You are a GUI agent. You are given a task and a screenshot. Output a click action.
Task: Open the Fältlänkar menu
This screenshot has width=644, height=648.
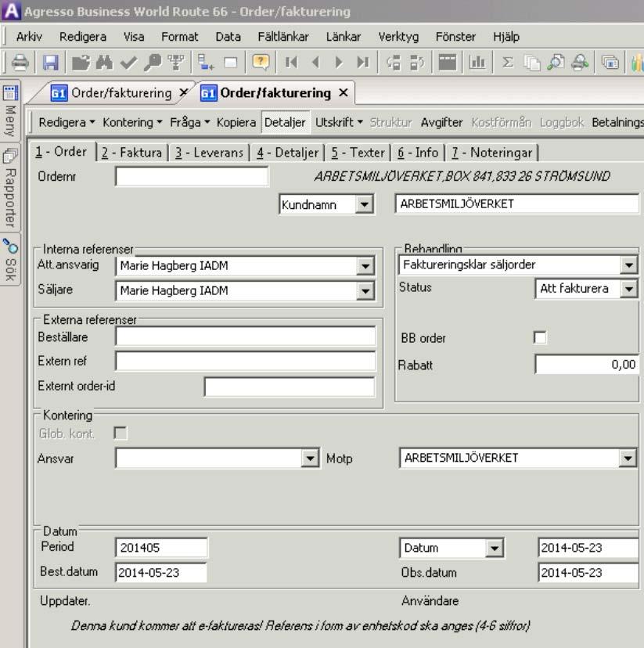point(283,37)
